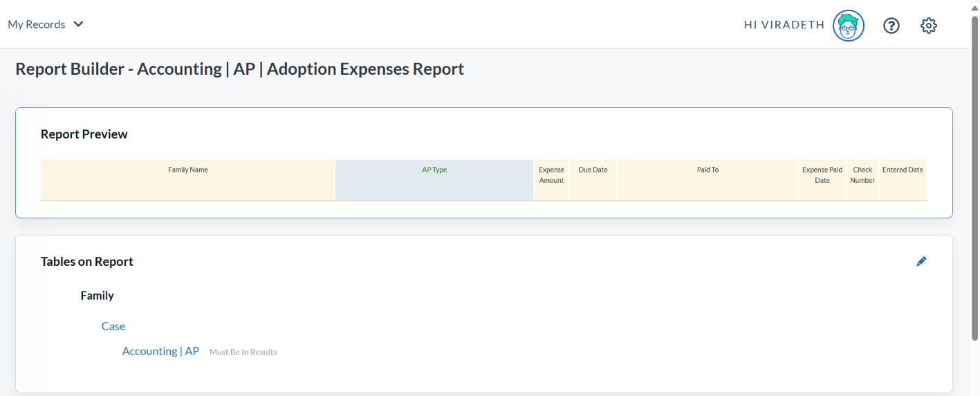Select the Expense Amount column header
This screenshot has height=396, width=980.
(551, 180)
